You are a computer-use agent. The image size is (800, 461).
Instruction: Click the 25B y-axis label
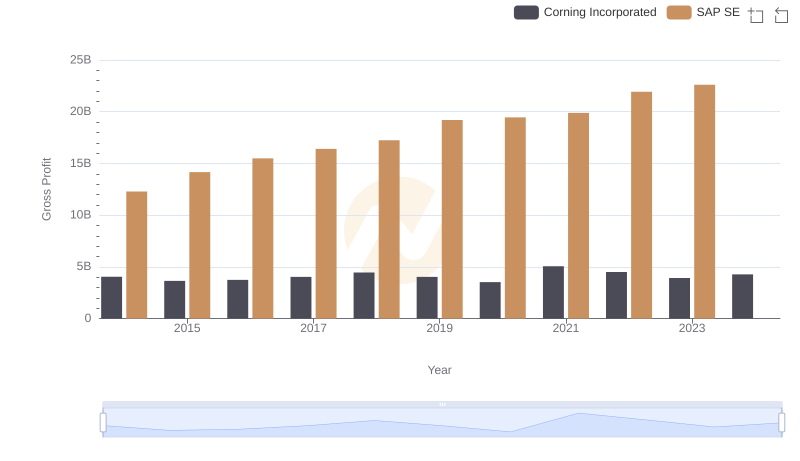[81, 60]
